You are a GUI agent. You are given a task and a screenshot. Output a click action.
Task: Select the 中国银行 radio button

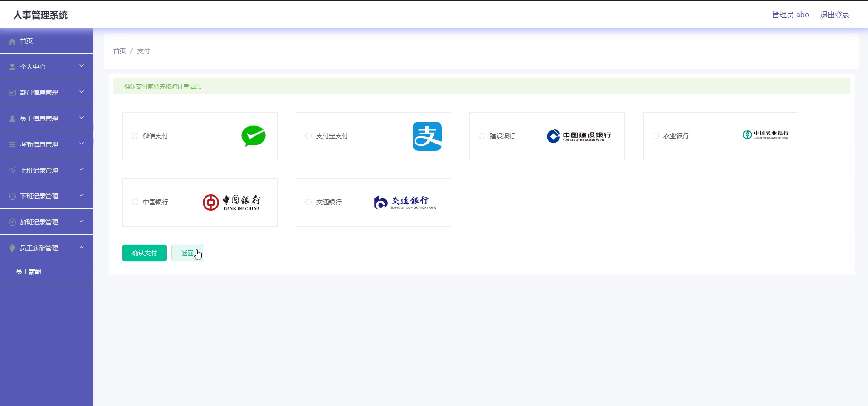pyautogui.click(x=135, y=202)
